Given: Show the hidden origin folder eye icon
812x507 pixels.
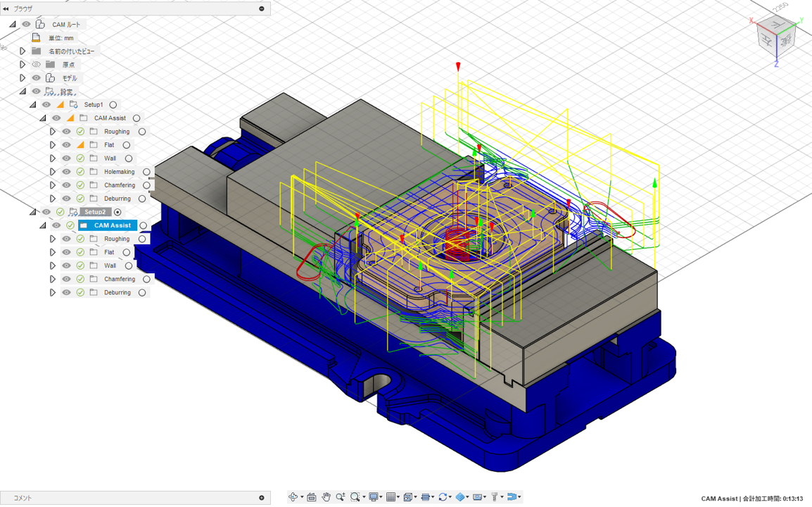Looking at the screenshot, I should point(36,64).
